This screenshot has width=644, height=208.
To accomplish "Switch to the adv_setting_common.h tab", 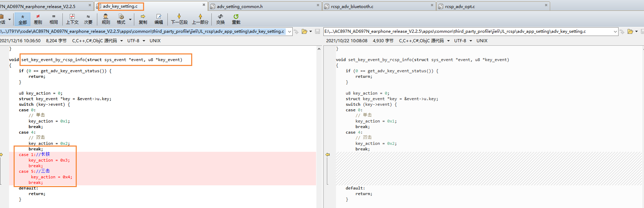I will click(x=240, y=6).
